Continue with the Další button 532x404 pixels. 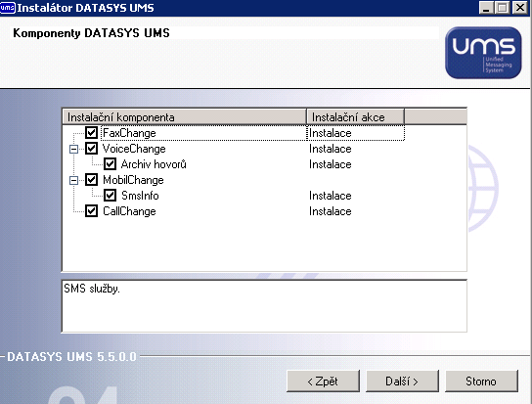[x=402, y=382]
